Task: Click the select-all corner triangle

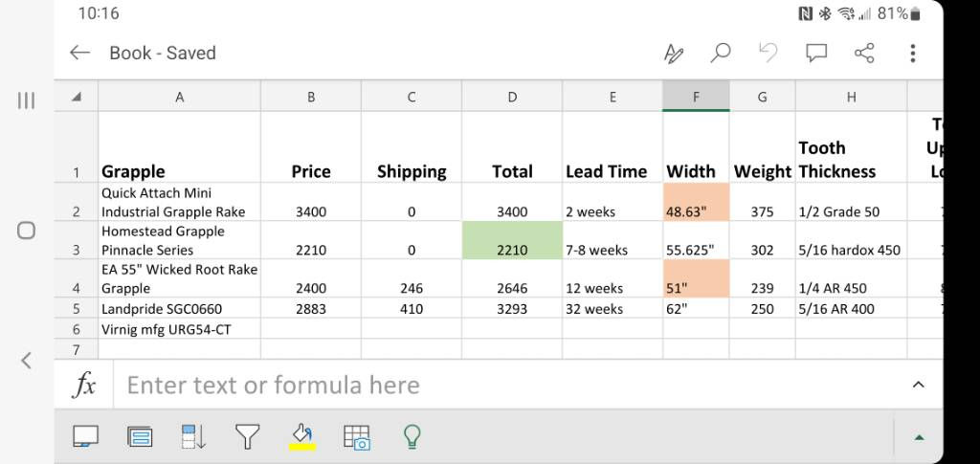Action: 77,97
